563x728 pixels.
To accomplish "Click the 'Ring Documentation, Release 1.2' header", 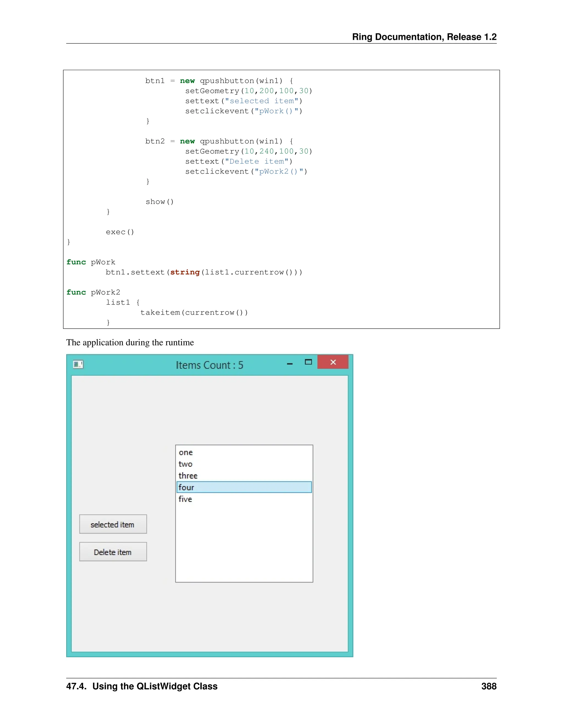I will click(x=424, y=37).
